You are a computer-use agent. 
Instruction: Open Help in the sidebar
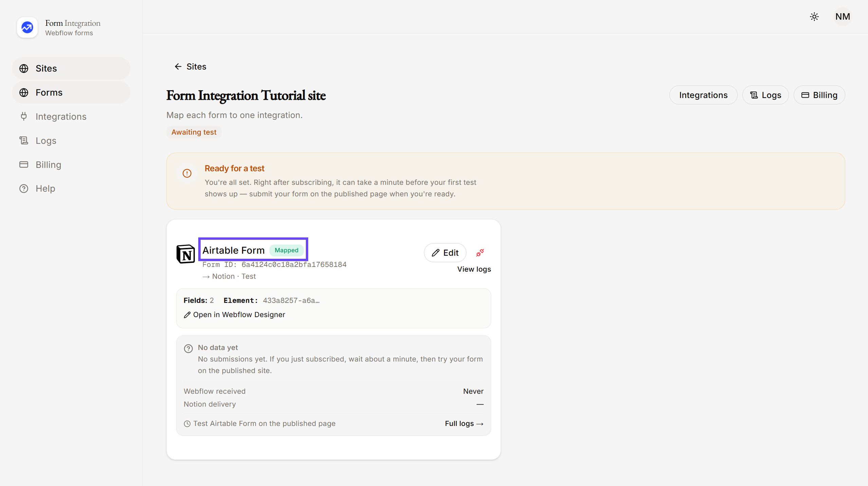pyautogui.click(x=71, y=189)
